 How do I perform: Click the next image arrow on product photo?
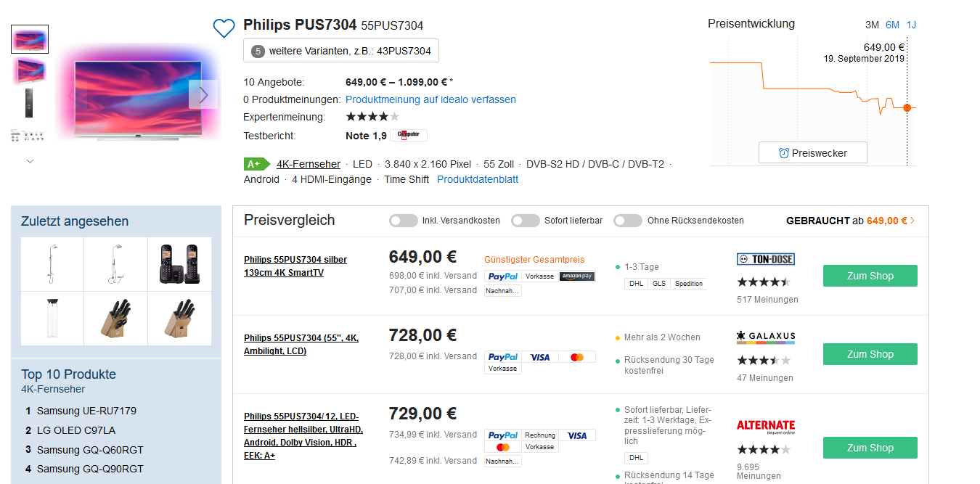click(203, 94)
